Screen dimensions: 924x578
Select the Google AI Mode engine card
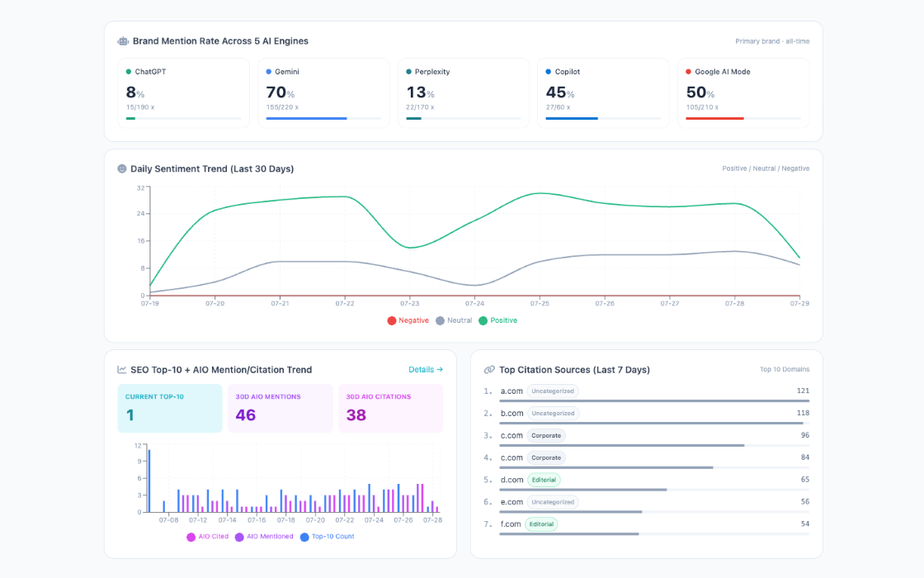[x=743, y=93]
